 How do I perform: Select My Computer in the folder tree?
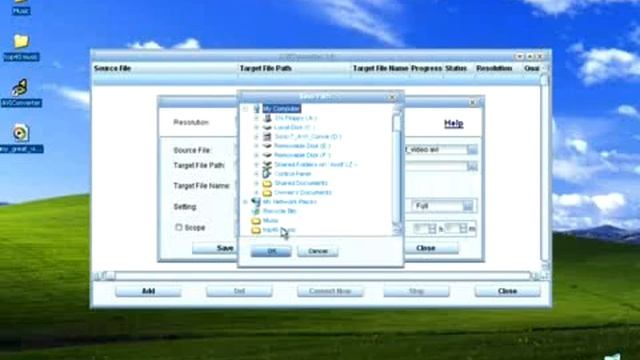pos(282,109)
